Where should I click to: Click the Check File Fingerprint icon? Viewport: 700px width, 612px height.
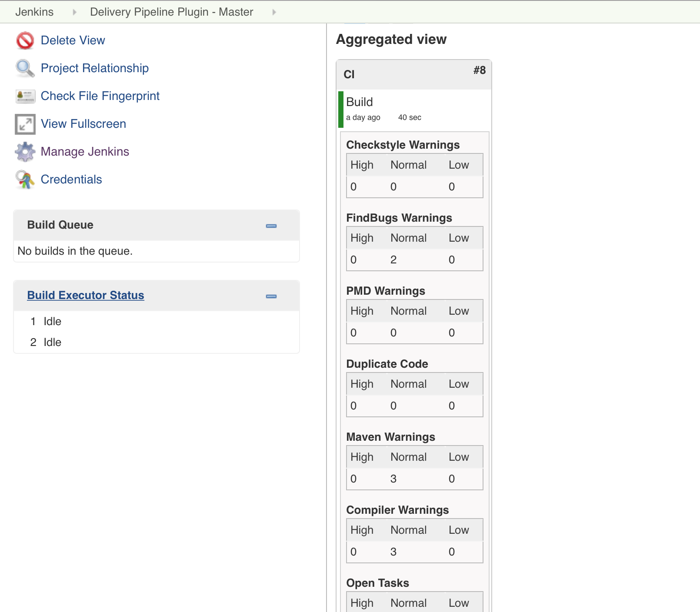point(25,96)
